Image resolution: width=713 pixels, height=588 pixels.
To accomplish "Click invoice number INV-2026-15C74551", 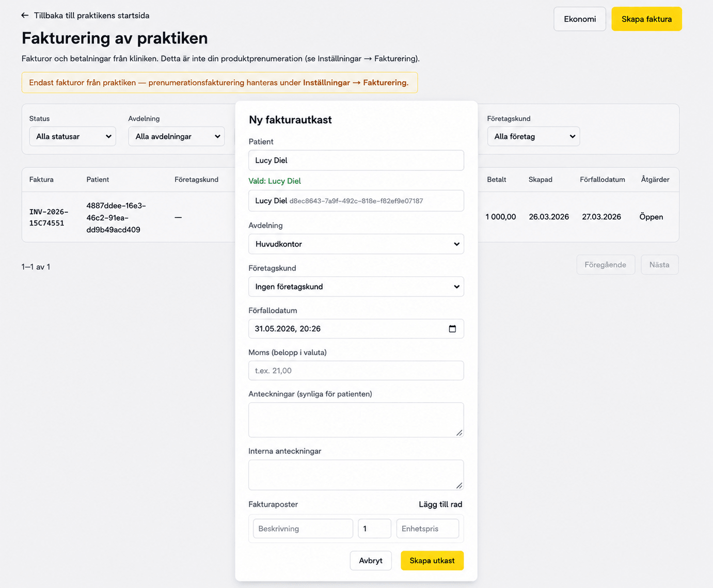I will [x=49, y=217].
